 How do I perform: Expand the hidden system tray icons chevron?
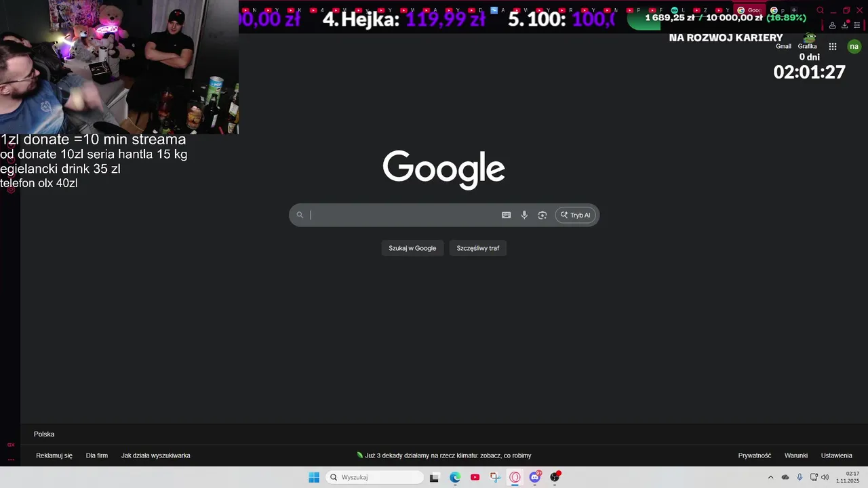pos(770,477)
